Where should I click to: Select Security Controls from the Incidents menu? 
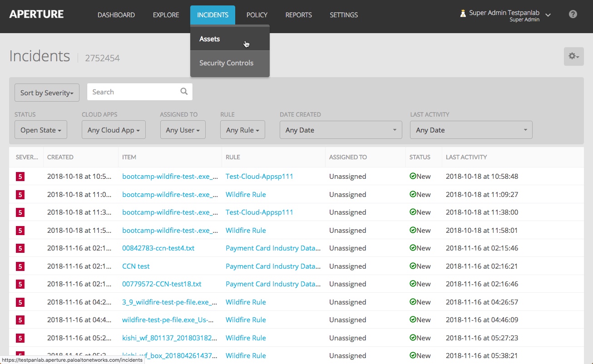[x=226, y=63]
